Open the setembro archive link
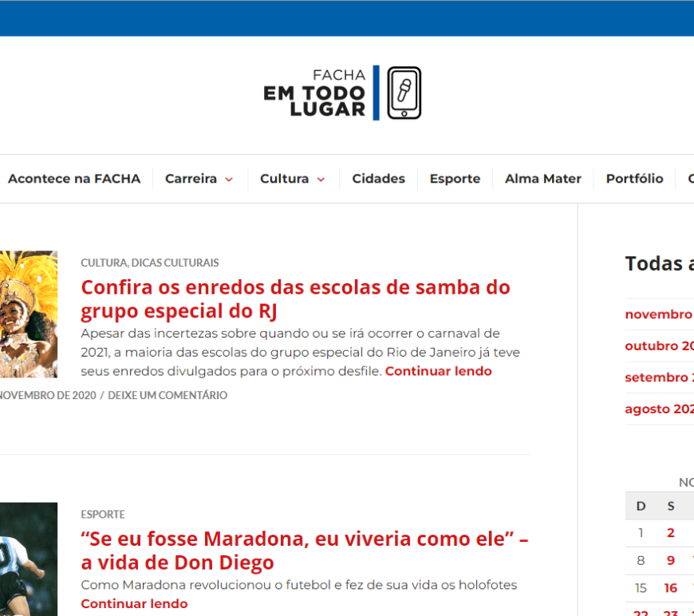 pyautogui.click(x=658, y=377)
